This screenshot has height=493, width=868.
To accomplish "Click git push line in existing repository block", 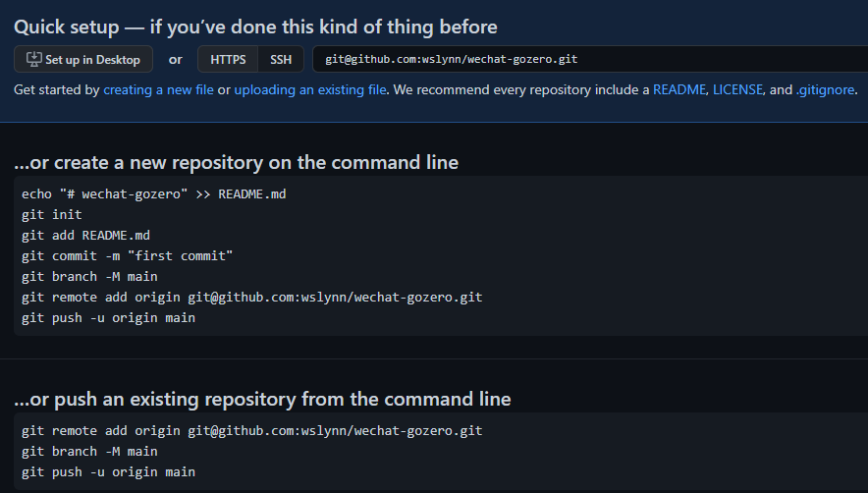I will pos(108,472).
